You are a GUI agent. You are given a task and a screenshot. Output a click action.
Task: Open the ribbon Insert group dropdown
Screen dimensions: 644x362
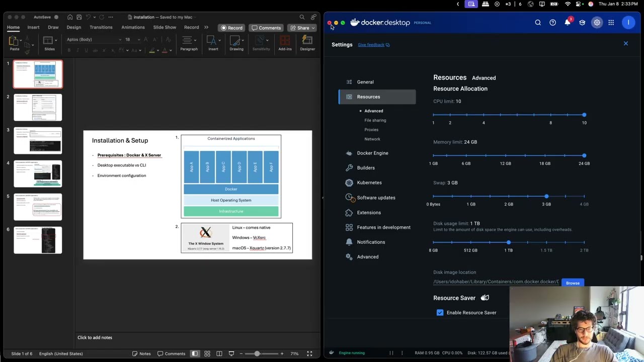[213, 43]
